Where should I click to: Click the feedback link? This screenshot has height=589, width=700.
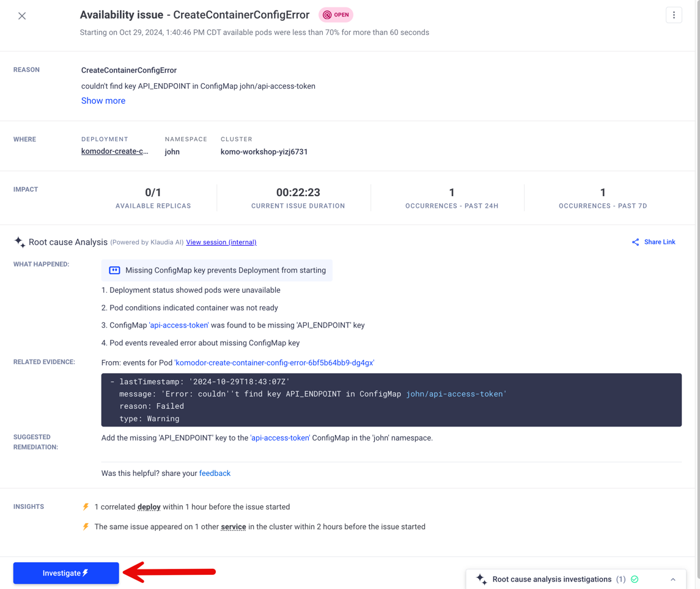pos(215,474)
